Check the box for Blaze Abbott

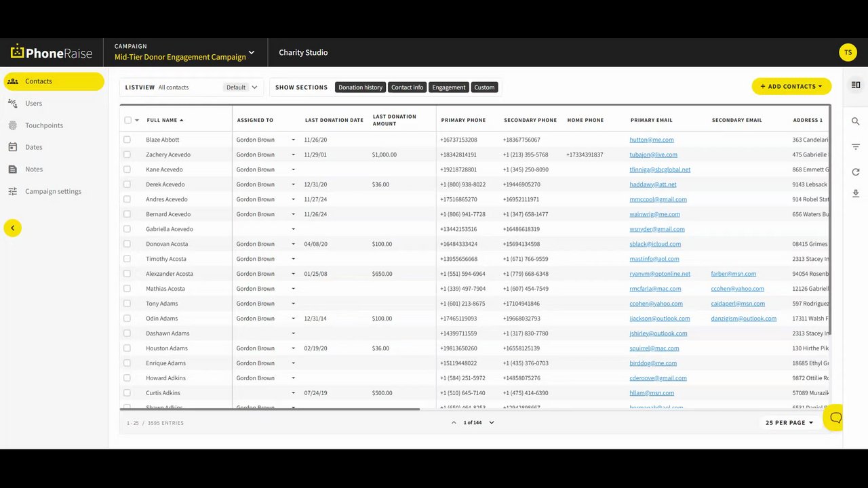click(x=127, y=140)
